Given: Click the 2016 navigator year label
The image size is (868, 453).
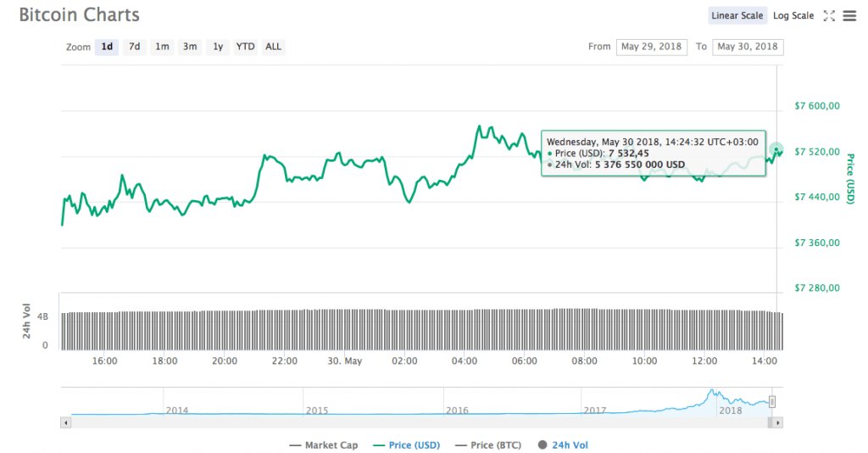Looking at the screenshot, I should [x=457, y=411].
